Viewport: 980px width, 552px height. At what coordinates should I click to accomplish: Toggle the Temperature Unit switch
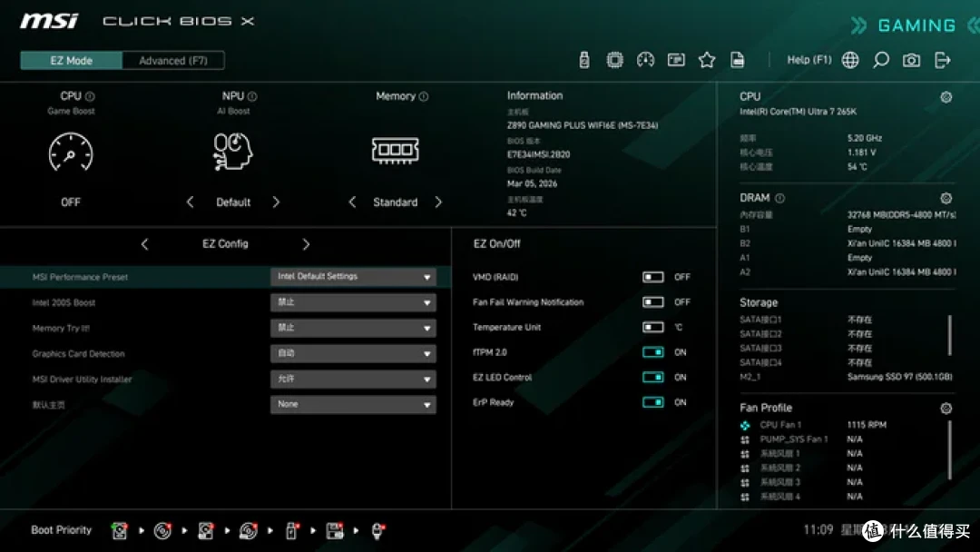click(652, 327)
